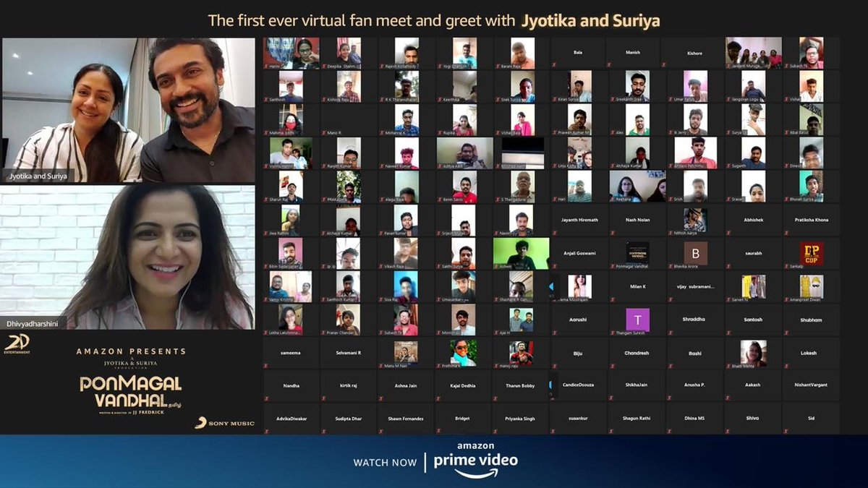Open Aditya AAS participant video tile
Screen dimensions: 868x488
pyautogui.click(x=464, y=153)
